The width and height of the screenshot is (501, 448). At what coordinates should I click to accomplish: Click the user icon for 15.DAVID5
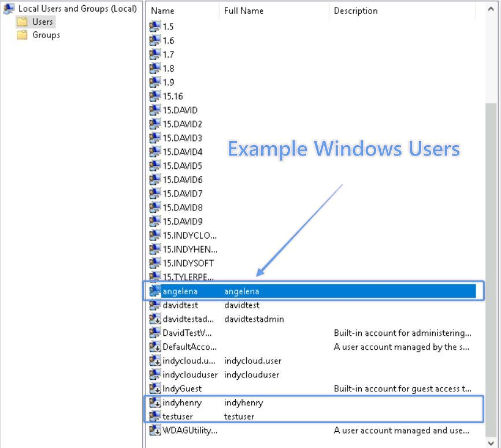[155, 166]
